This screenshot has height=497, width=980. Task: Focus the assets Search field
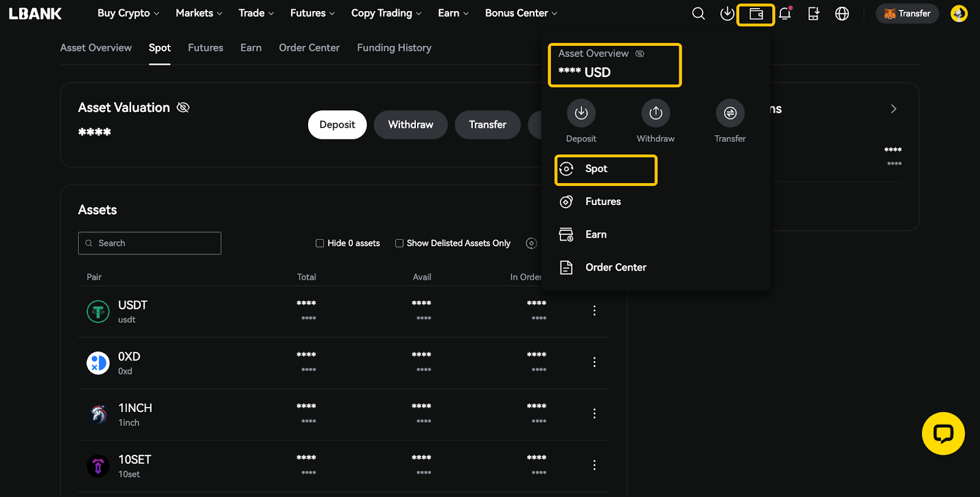coord(149,243)
